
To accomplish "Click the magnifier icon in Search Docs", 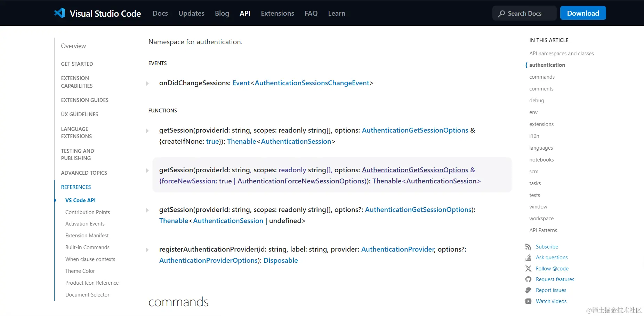I will pos(501,14).
